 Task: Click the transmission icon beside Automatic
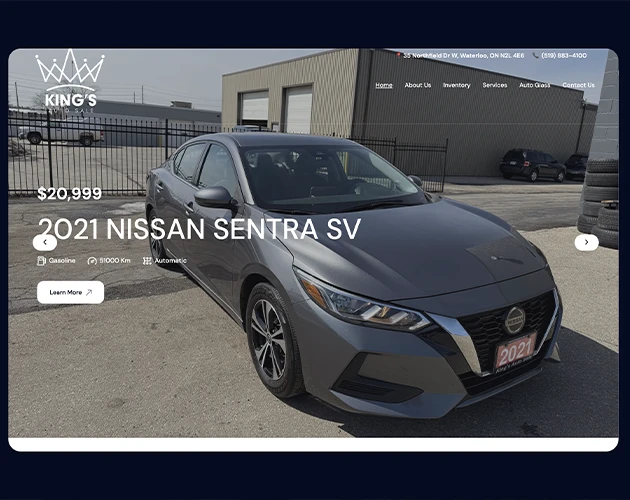(x=147, y=261)
